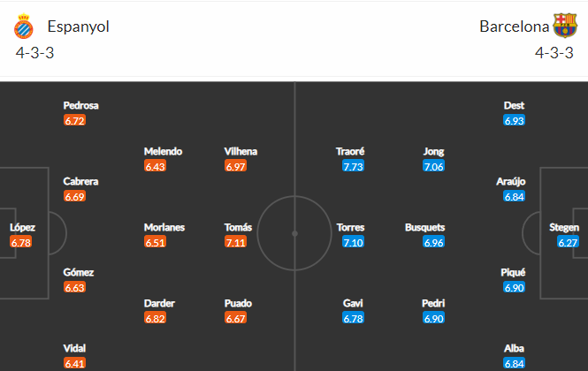
Task: Select player Busquets in midfield
Action: [x=425, y=228]
